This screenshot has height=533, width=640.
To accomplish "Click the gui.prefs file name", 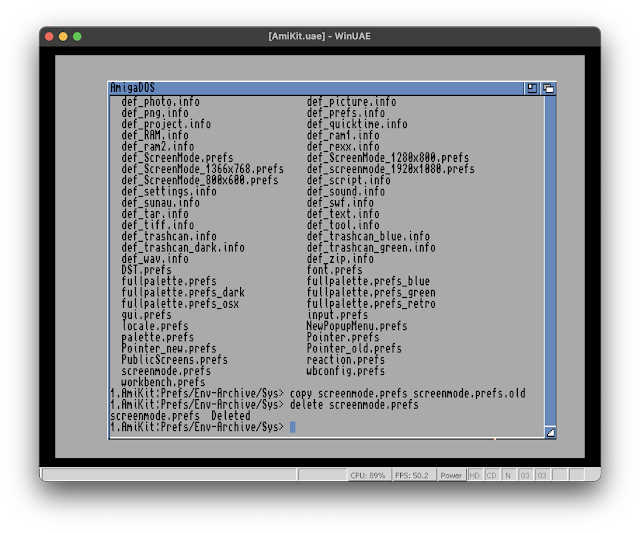I will (x=147, y=315).
